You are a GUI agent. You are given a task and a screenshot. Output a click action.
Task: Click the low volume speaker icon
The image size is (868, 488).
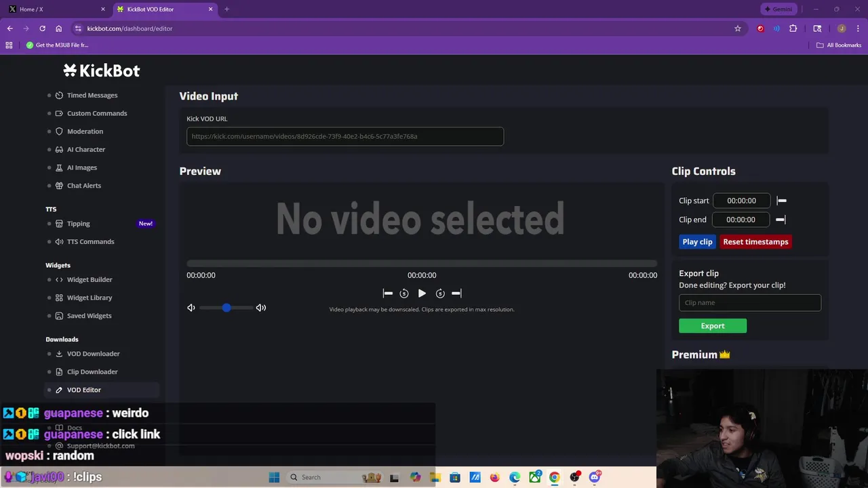(191, 308)
